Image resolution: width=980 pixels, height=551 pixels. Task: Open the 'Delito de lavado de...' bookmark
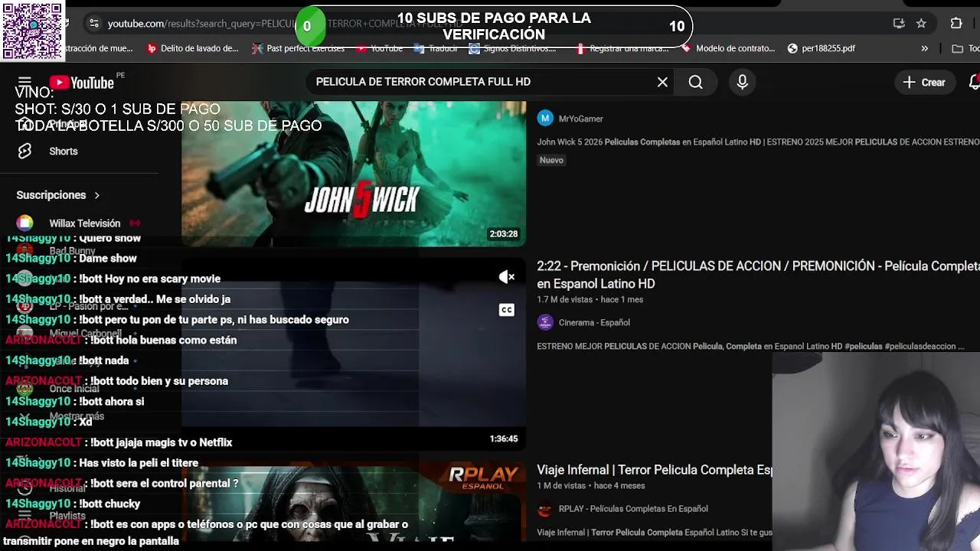[x=193, y=48]
